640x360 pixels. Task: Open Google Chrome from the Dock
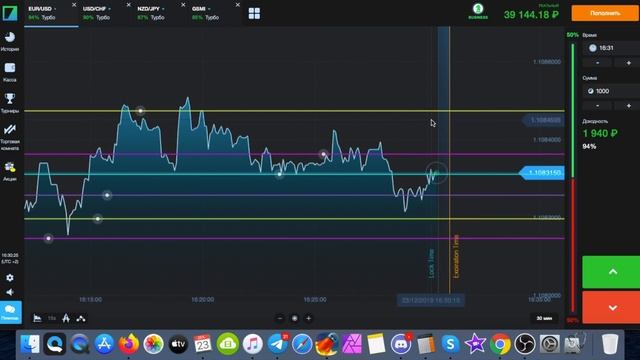tap(500, 344)
